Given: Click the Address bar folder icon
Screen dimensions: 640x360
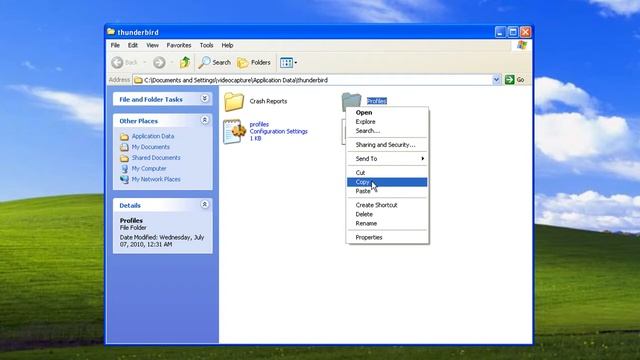Looking at the screenshot, I should click(x=138, y=80).
